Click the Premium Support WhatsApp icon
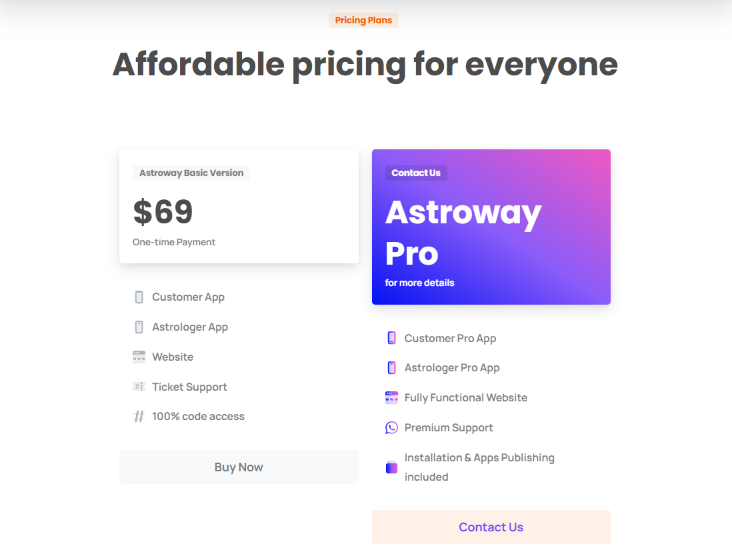 tap(391, 427)
